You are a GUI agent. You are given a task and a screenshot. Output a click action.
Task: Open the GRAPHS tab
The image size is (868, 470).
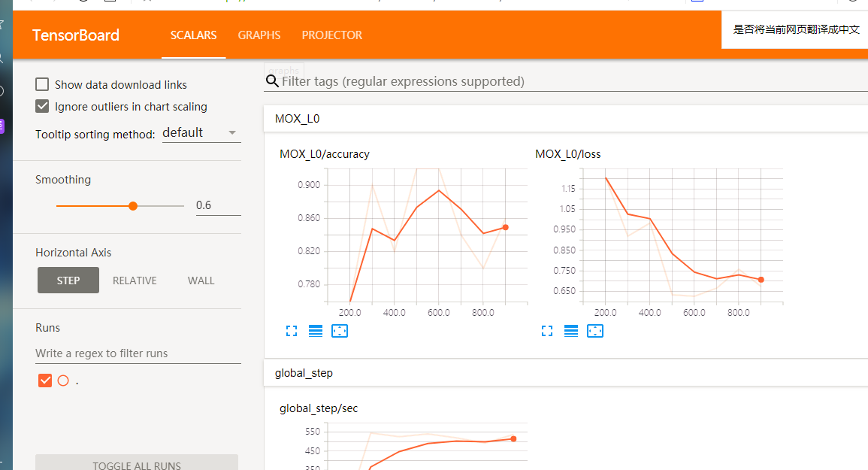[259, 35]
